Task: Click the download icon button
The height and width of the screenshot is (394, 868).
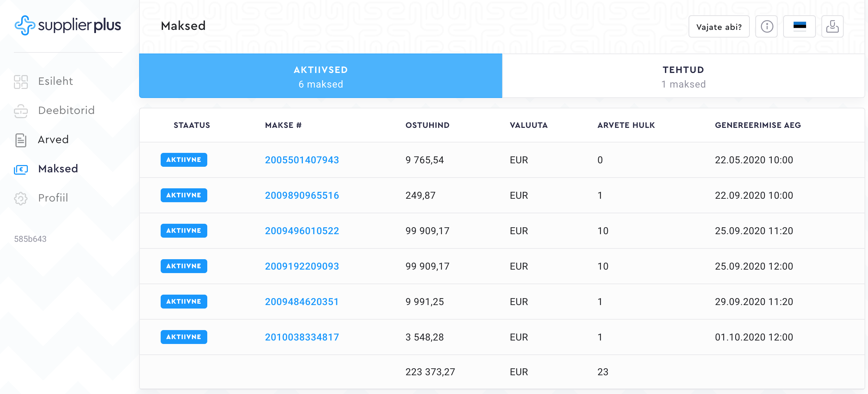Action: tap(832, 26)
